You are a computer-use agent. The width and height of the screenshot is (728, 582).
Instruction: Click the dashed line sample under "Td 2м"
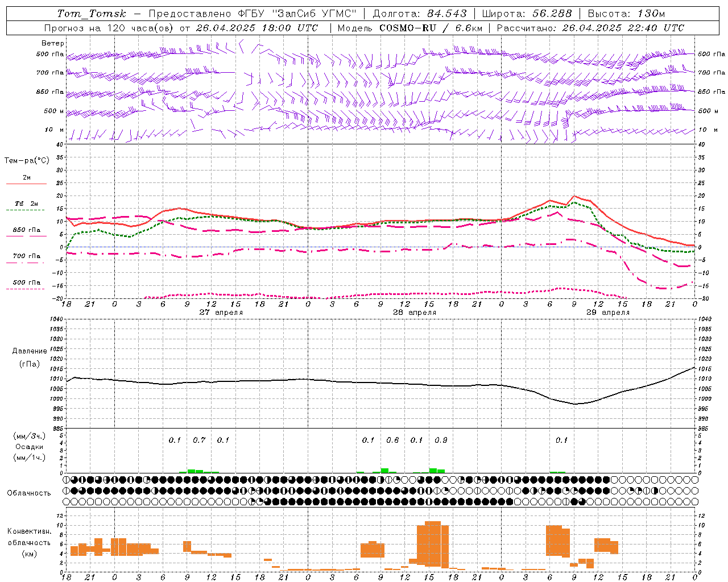[x=27, y=210]
